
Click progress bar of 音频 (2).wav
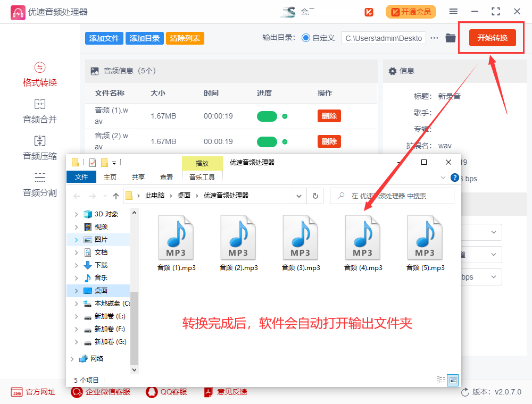pyautogui.click(x=267, y=142)
